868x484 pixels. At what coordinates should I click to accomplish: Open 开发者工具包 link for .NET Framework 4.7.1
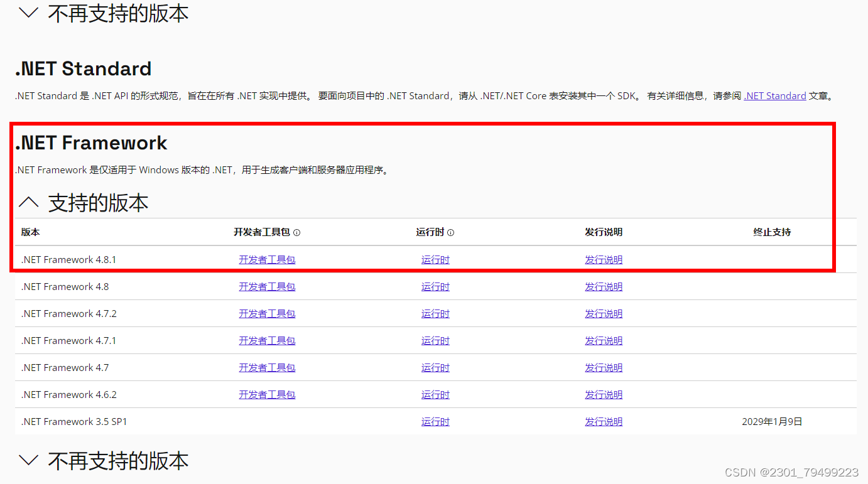tap(267, 341)
